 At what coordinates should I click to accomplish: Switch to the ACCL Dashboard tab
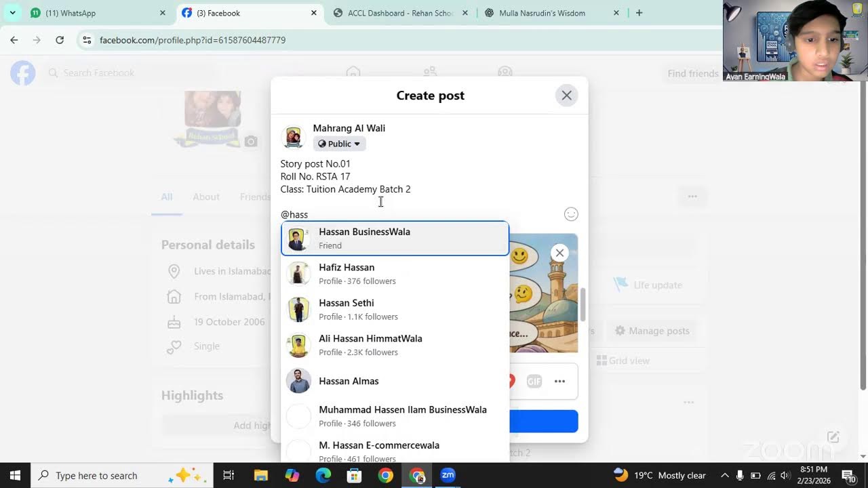tap(400, 13)
